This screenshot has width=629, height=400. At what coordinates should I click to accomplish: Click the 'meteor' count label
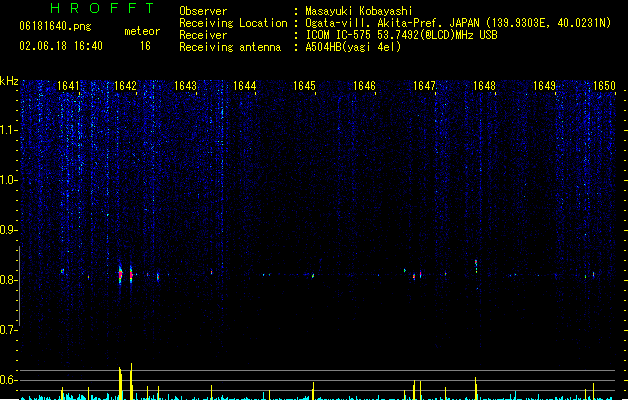tap(142, 31)
